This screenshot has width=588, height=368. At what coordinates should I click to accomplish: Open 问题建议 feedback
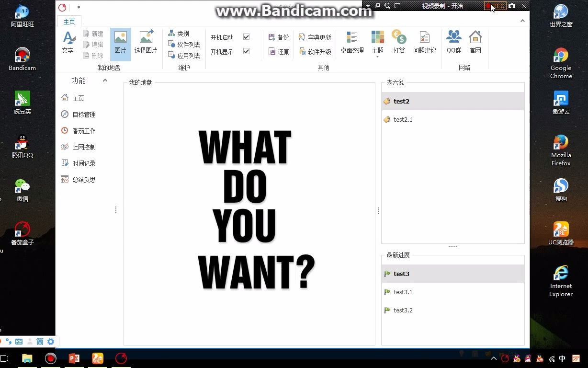pyautogui.click(x=425, y=42)
